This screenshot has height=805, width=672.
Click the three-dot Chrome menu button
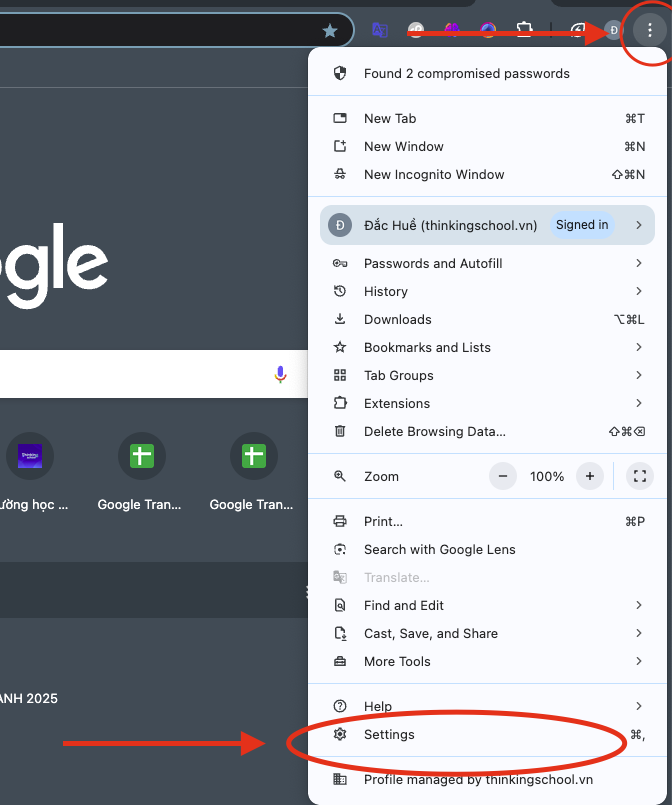(650, 31)
